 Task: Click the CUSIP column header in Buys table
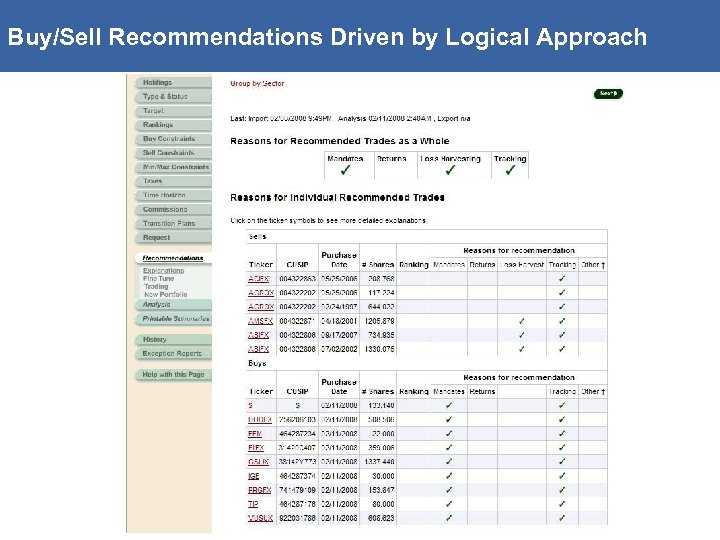click(x=297, y=392)
